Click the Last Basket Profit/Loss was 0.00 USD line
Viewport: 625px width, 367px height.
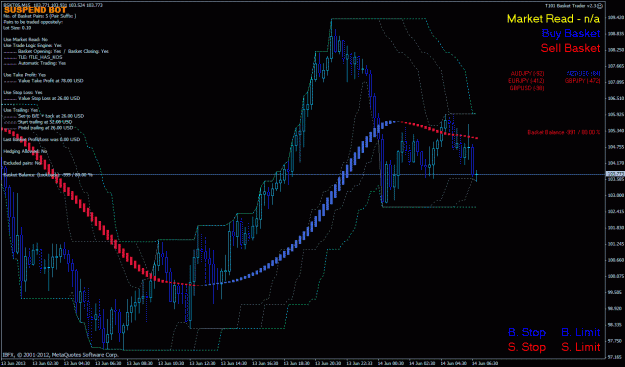tap(41, 139)
